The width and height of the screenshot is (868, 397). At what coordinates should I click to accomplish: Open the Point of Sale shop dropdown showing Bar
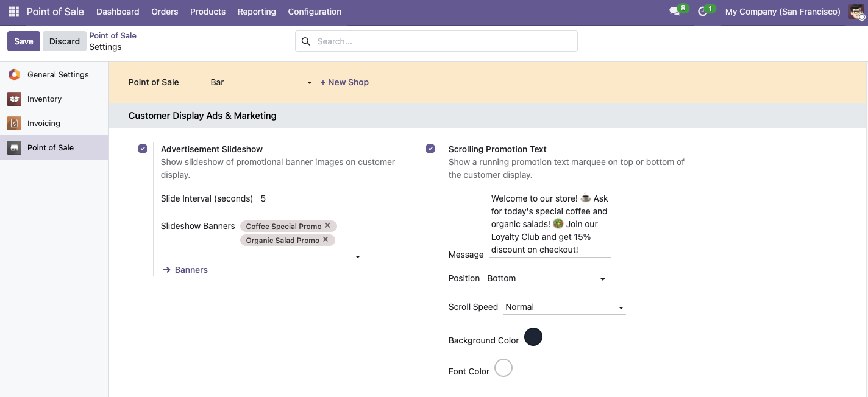coord(261,82)
